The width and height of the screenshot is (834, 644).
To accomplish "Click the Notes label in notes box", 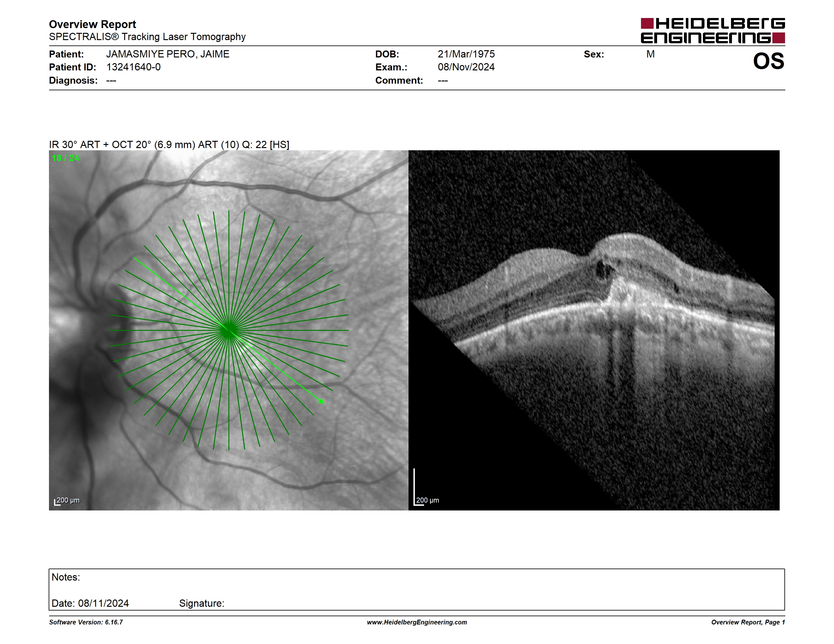I will [x=66, y=577].
